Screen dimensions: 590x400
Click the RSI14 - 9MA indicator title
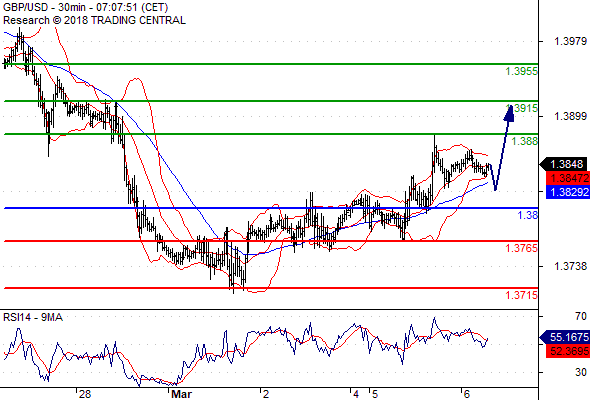pyautogui.click(x=33, y=317)
